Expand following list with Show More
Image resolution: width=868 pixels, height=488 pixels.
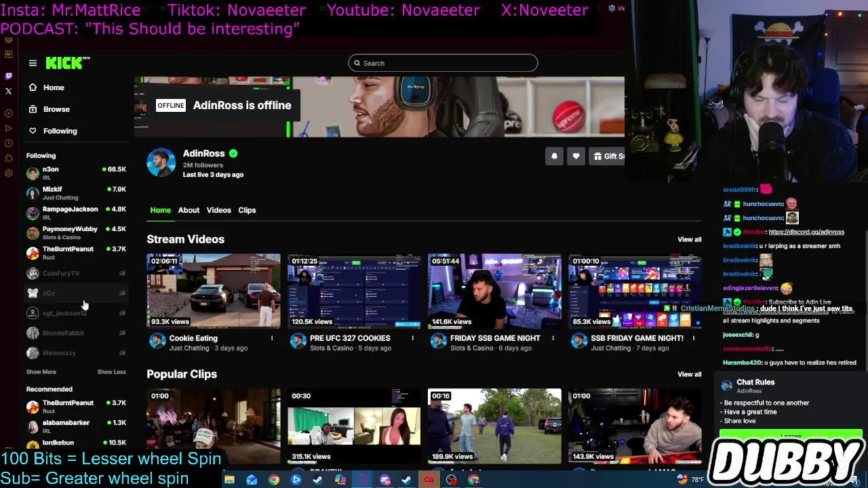click(x=41, y=371)
